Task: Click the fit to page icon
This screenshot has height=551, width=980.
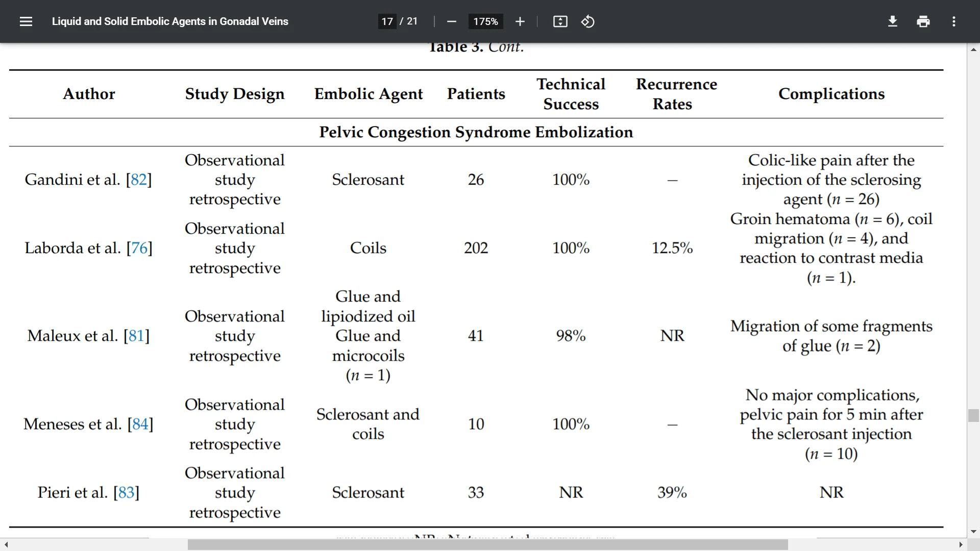Action: (x=560, y=21)
